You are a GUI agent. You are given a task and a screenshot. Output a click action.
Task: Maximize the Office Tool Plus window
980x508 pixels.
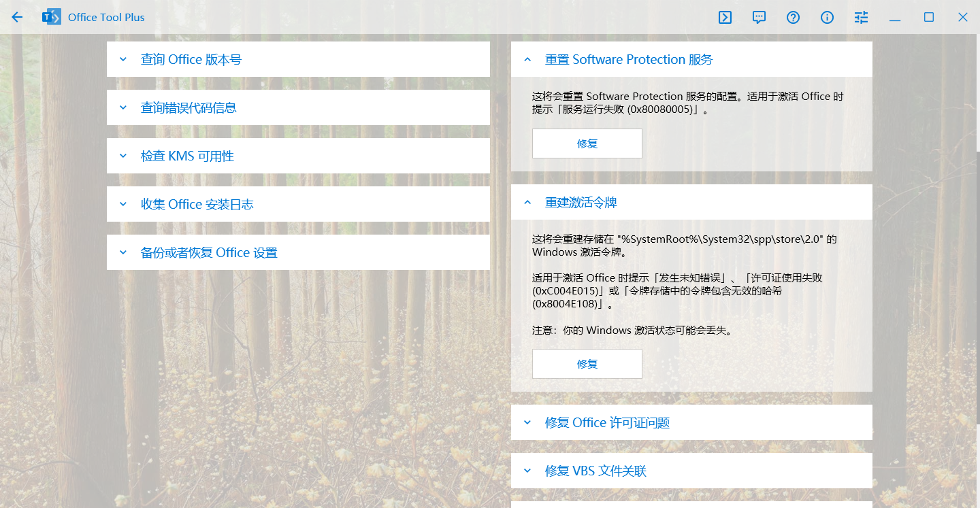pos(929,18)
